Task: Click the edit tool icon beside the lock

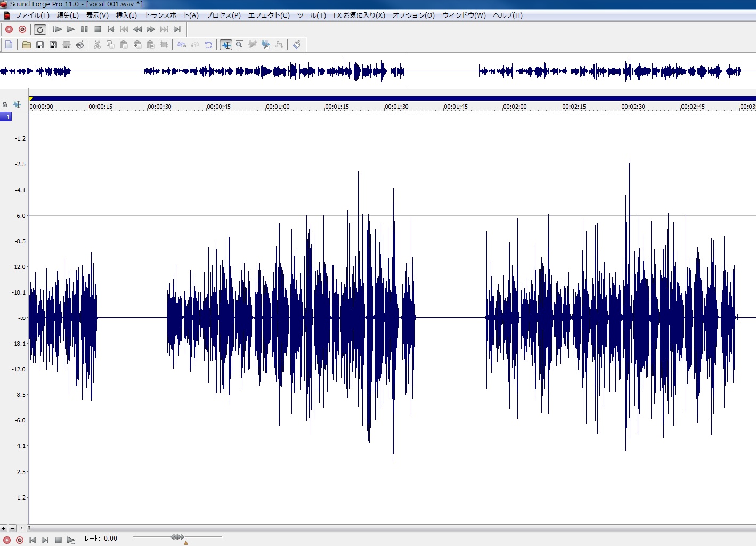Action: point(17,104)
